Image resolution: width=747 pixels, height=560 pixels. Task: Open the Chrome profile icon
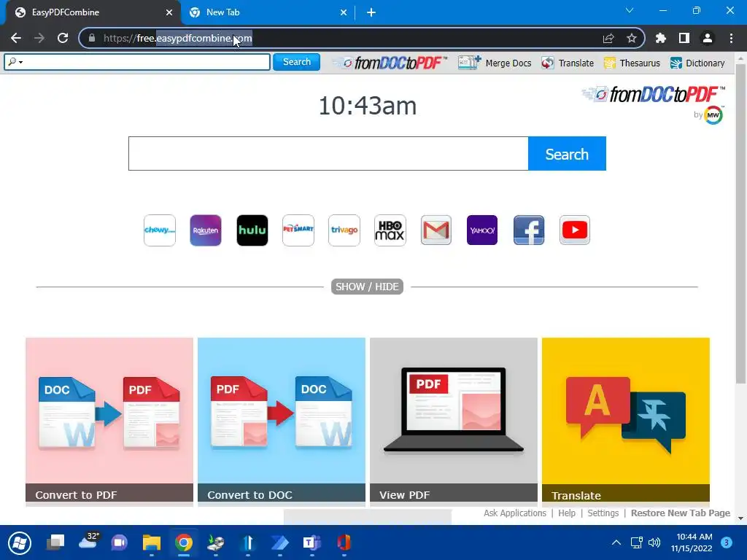708,38
